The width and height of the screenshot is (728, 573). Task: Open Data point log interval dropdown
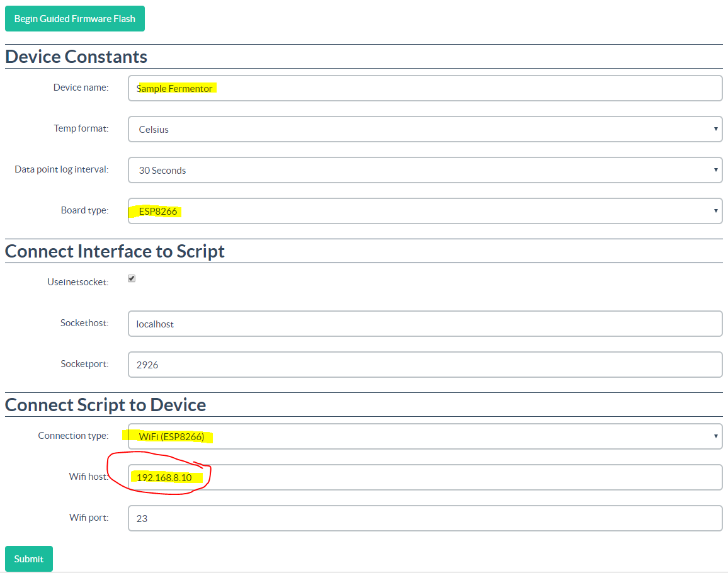coord(425,170)
